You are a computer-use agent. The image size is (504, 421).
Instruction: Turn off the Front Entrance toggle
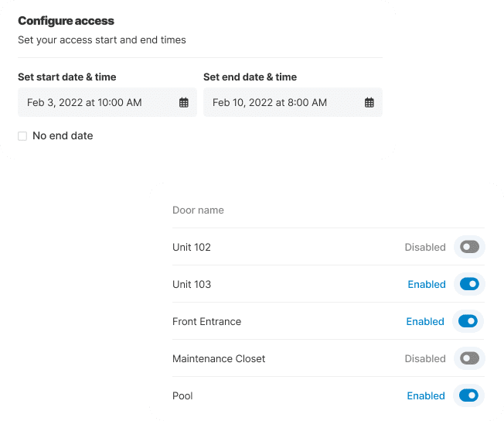tap(468, 321)
